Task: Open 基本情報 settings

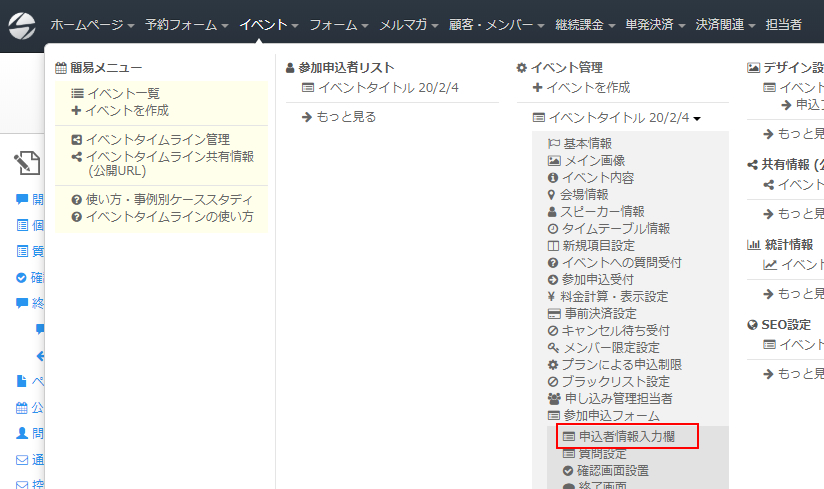Action: click(587, 143)
